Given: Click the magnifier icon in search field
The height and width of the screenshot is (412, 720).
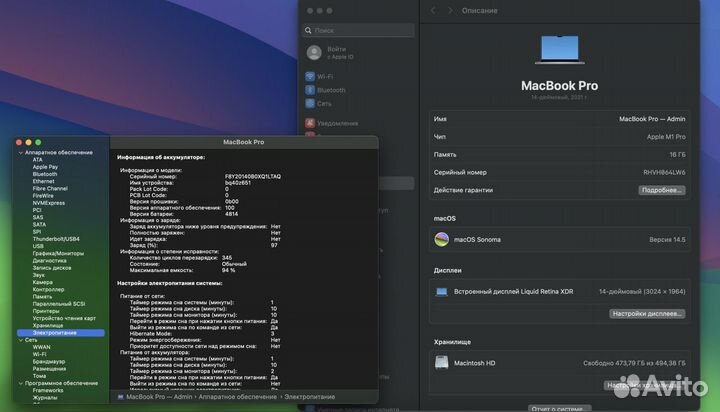Looking at the screenshot, I should (308, 30).
